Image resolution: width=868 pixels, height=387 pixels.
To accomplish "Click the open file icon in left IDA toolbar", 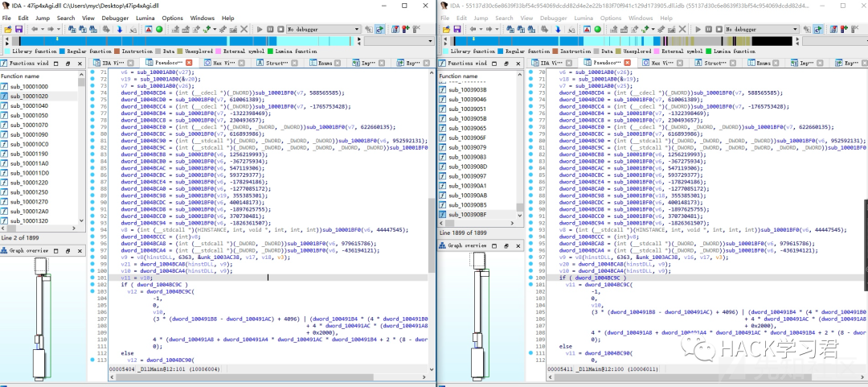I will [x=6, y=29].
